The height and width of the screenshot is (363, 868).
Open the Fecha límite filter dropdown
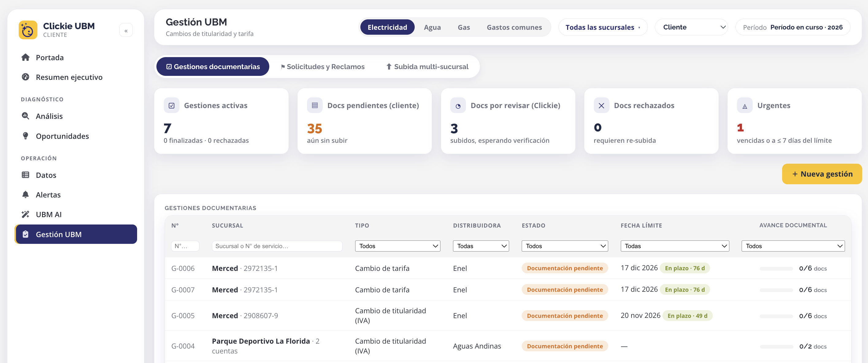click(x=674, y=246)
